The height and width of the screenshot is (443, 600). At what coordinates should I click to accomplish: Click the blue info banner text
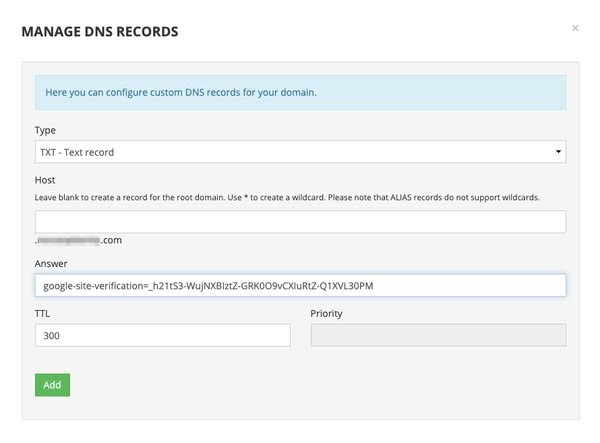pos(180,92)
